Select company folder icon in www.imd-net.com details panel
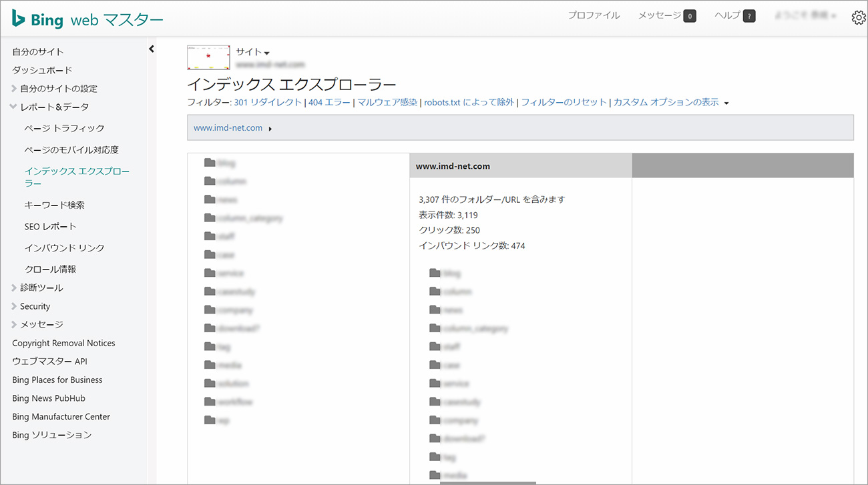The width and height of the screenshot is (868, 485). (x=435, y=420)
